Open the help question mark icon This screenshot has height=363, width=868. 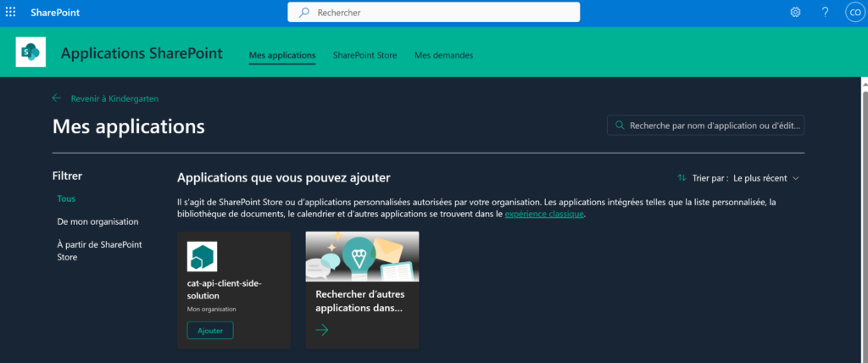826,12
